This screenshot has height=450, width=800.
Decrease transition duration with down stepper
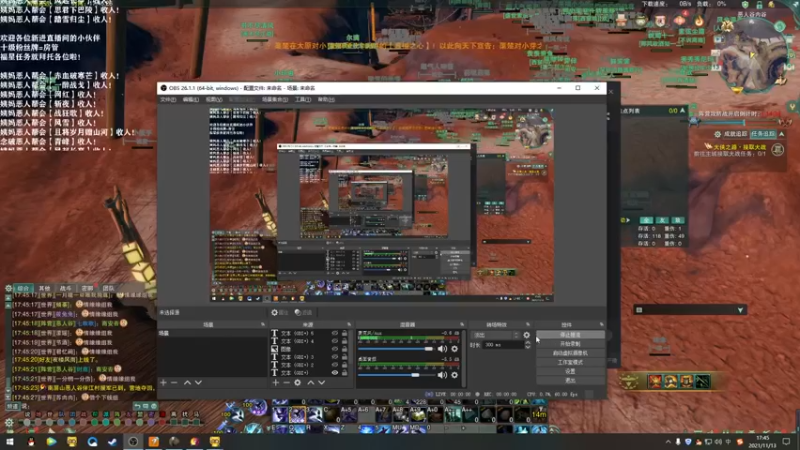pos(528,347)
